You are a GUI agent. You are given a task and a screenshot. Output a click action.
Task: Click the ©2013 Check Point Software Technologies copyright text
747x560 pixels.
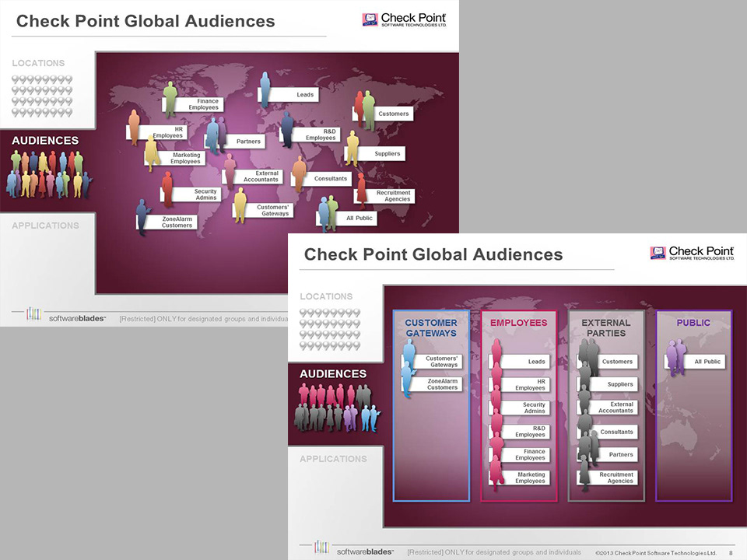[x=655, y=553]
